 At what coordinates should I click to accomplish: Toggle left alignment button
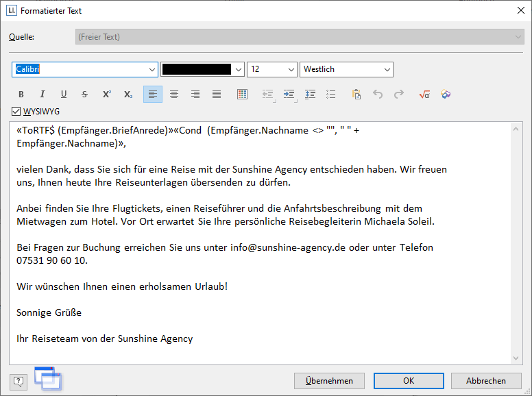coord(153,95)
